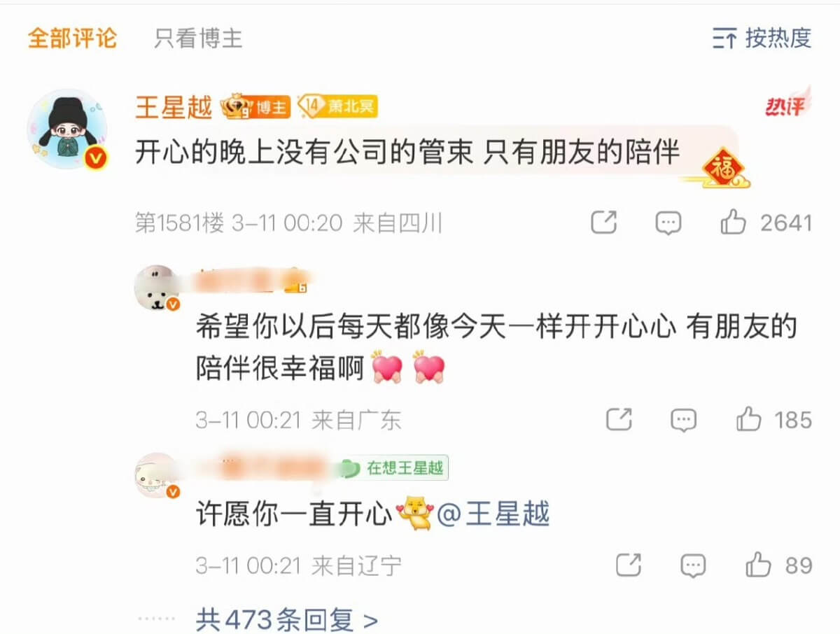840x634 pixels.
Task: Reply to the comment with 2641 likes
Action: click(x=668, y=223)
